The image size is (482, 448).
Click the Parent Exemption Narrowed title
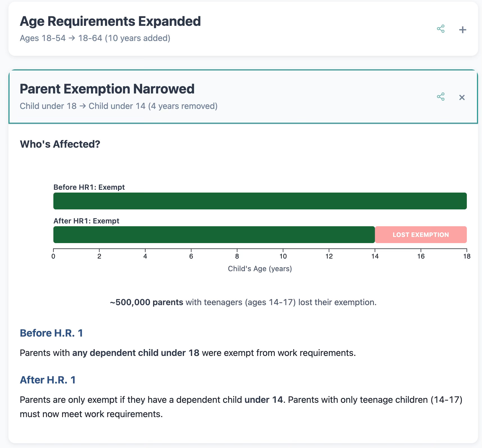[107, 89]
